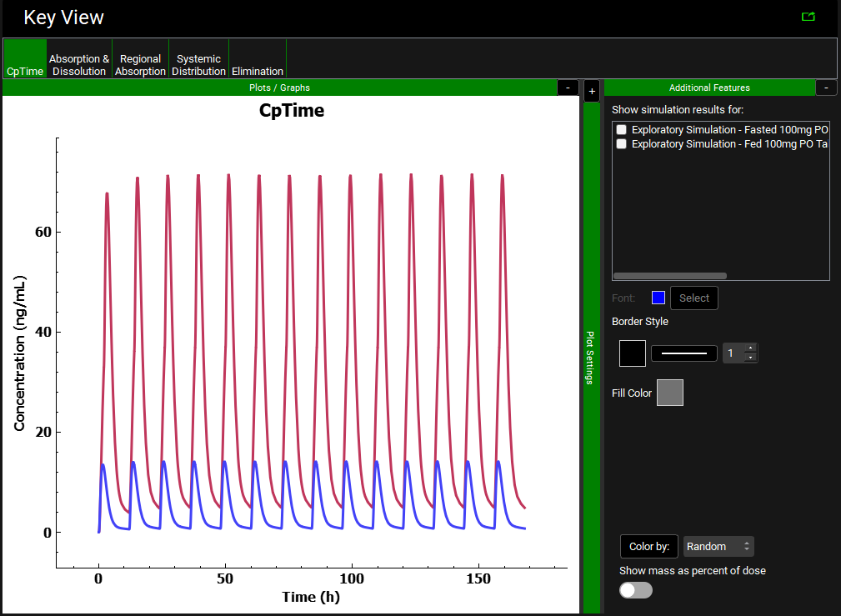Image resolution: width=841 pixels, height=616 pixels.
Task: Expand the Plot Settings panel with plus
Action: point(592,91)
